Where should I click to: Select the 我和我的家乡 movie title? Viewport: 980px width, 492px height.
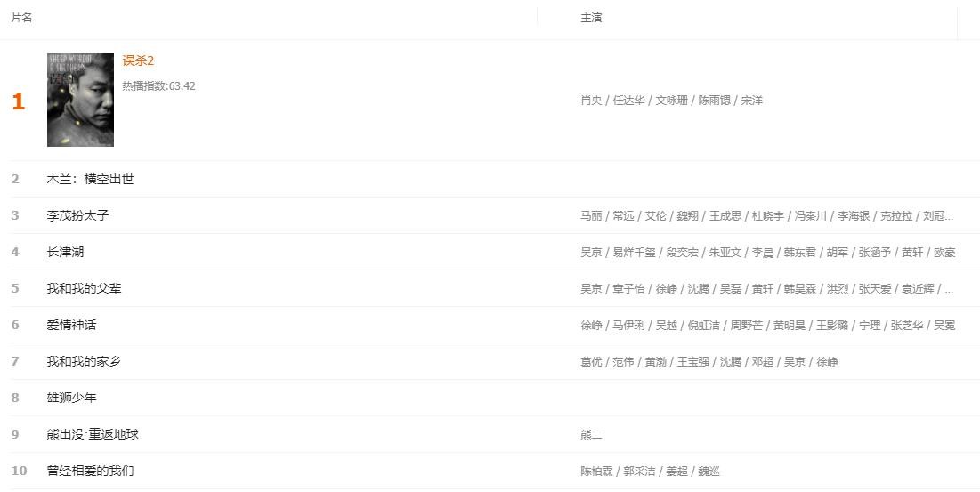[84, 361]
